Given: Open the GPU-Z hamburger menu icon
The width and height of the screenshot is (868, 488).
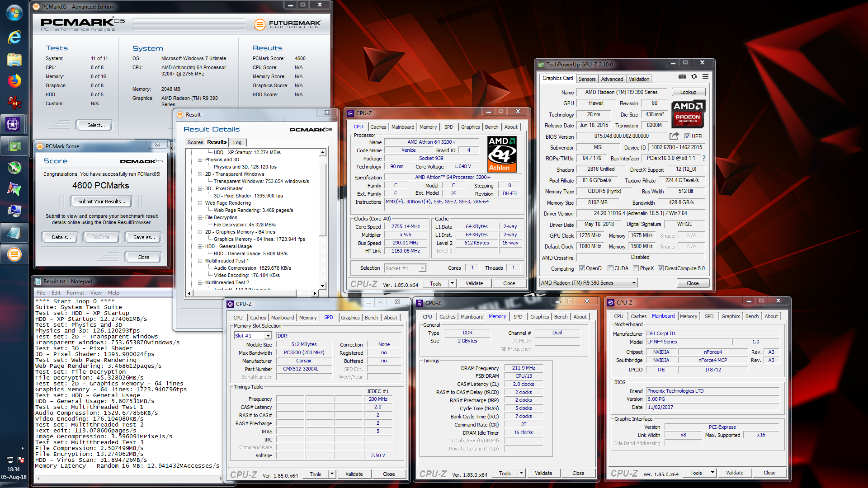Looking at the screenshot, I should coord(705,77).
